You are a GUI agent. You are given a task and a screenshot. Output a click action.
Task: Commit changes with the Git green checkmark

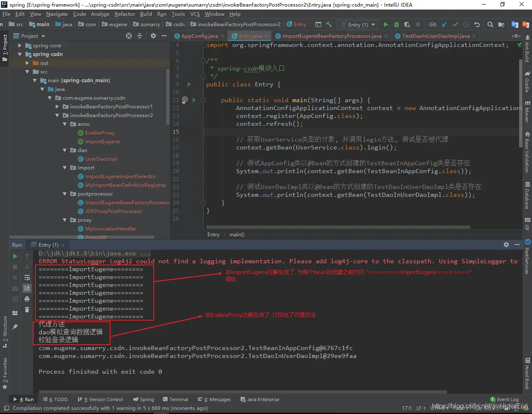[x=455, y=24]
